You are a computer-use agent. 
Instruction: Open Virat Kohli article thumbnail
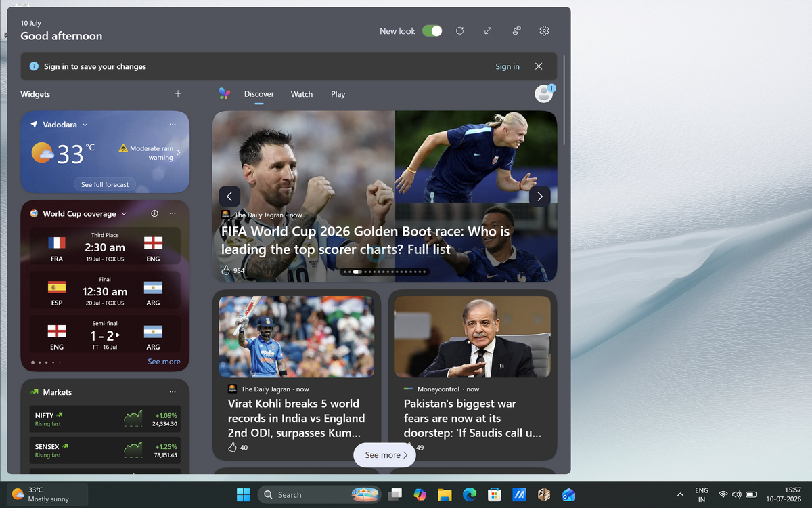point(296,337)
